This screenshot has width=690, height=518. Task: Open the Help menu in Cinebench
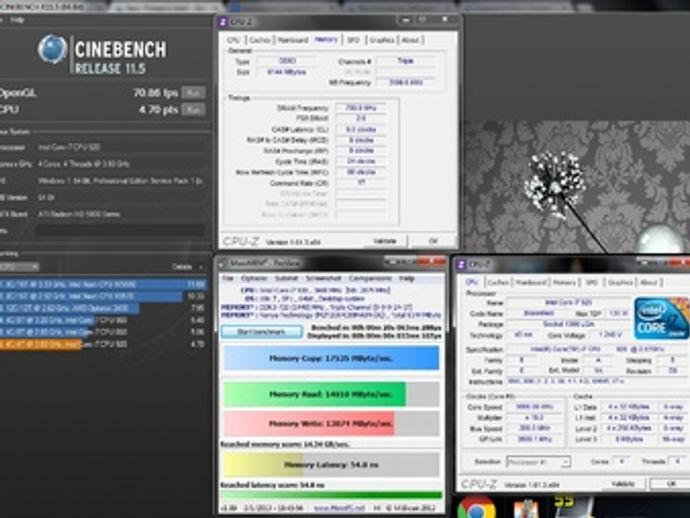17,20
